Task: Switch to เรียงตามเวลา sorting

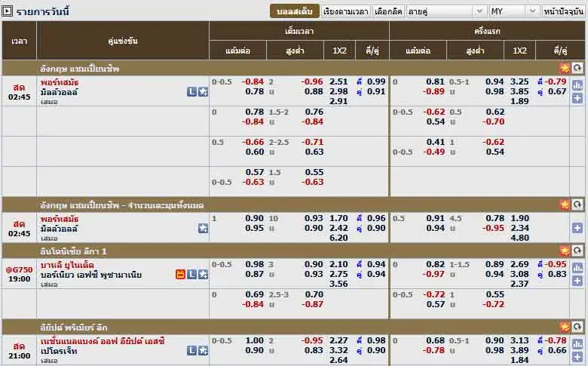Action: 346,11
